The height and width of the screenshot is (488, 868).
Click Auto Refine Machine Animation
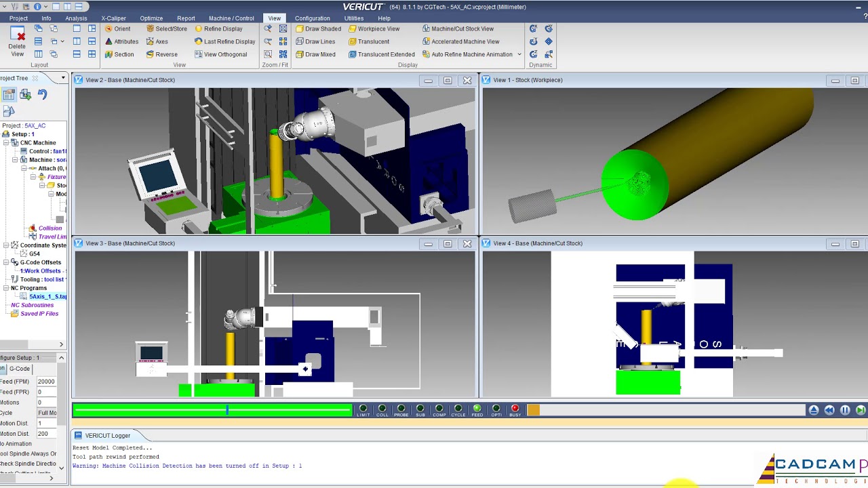click(467, 54)
